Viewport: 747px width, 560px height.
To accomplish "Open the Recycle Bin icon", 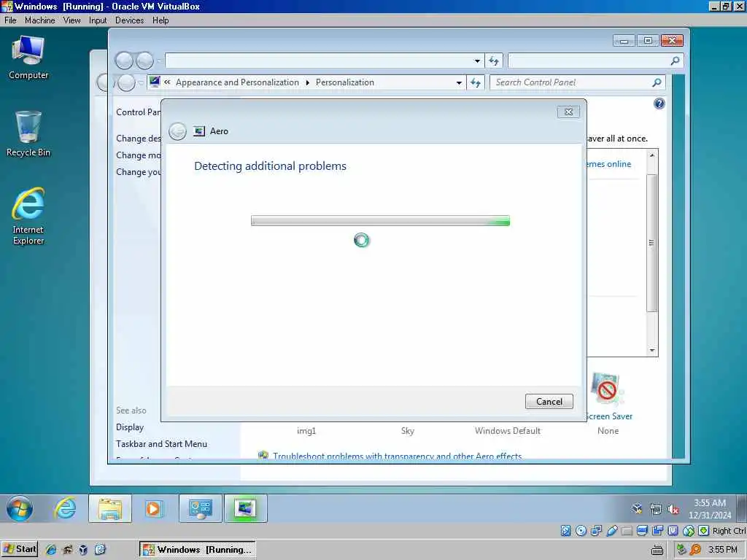I will 28,134.
